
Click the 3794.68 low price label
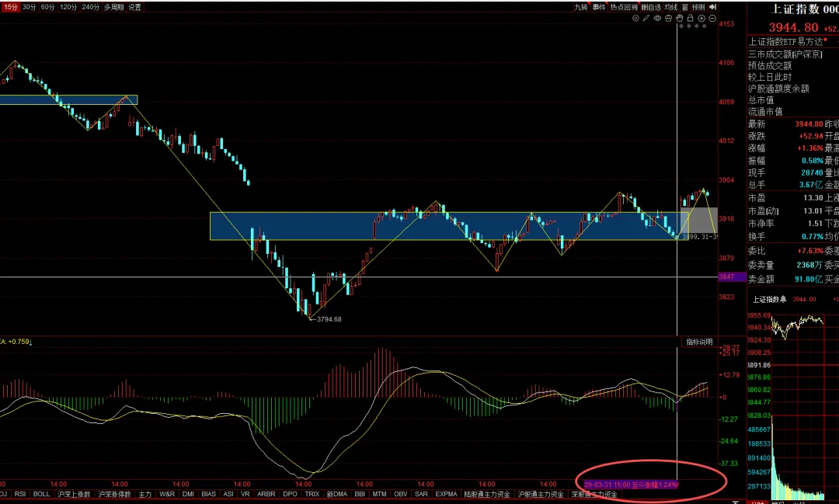point(329,319)
